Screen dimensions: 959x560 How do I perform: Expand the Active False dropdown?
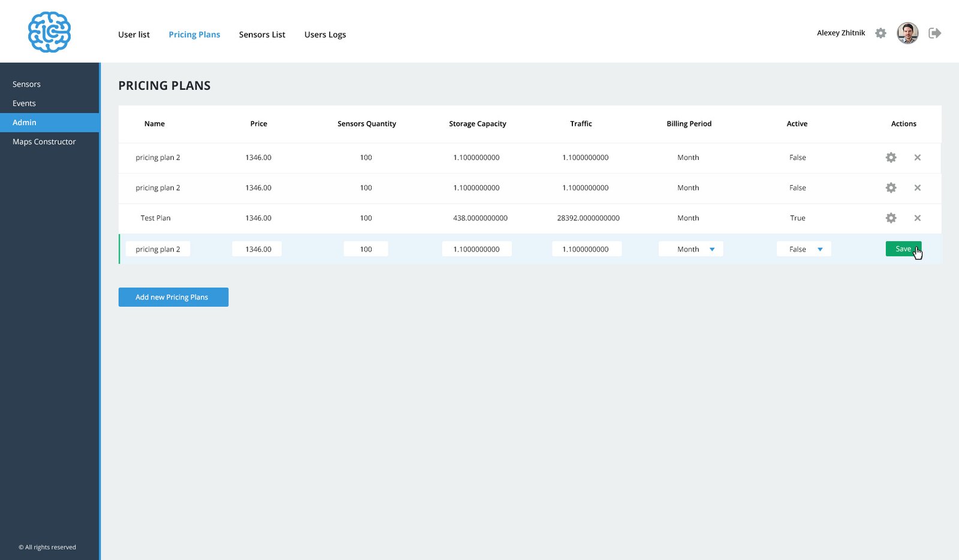[x=804, y=249]
